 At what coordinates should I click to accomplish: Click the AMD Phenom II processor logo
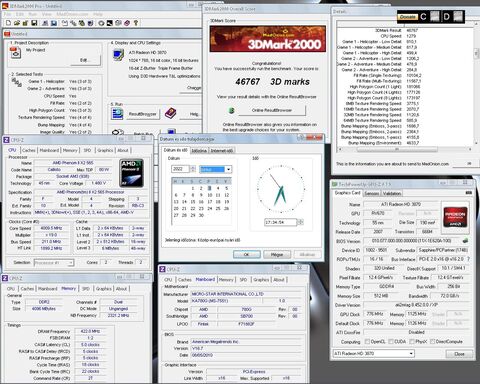pos(131,173)
